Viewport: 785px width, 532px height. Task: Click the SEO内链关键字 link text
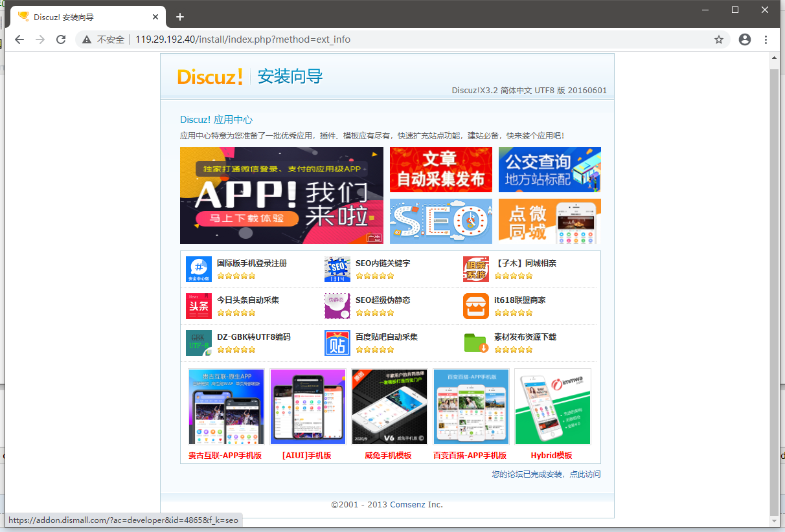click(383, 263)
